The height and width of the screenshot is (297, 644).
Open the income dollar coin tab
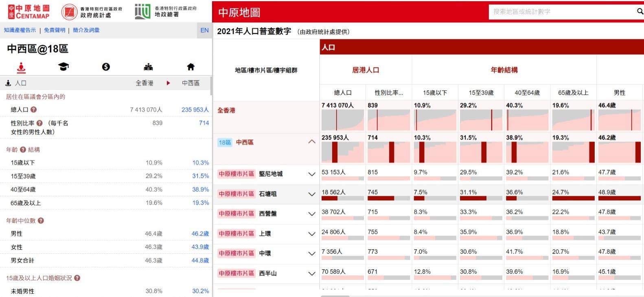tap(106, 67)
